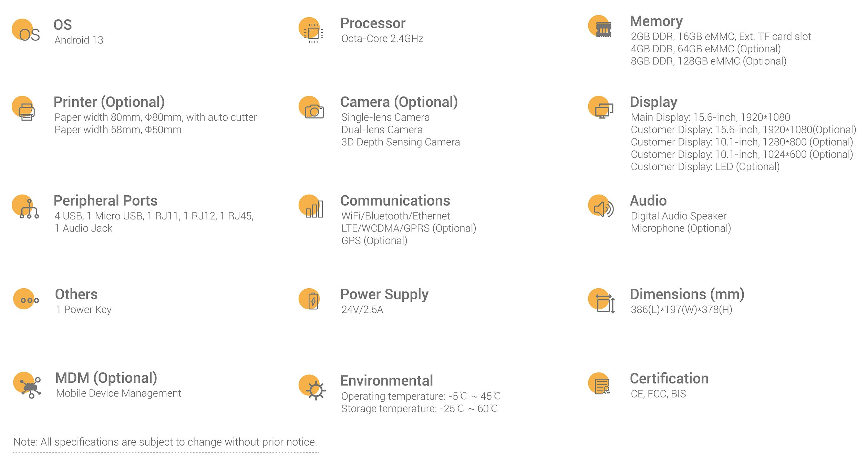Click the Communications signal bars icon
The width and height of the screenshot is (868, 464).
click(x=311, y=206)
